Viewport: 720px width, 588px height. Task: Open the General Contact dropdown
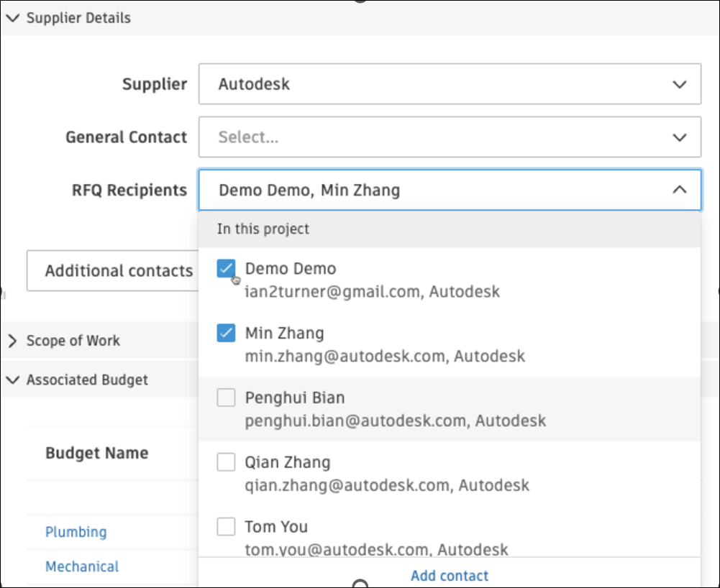(x=450, y=137)
